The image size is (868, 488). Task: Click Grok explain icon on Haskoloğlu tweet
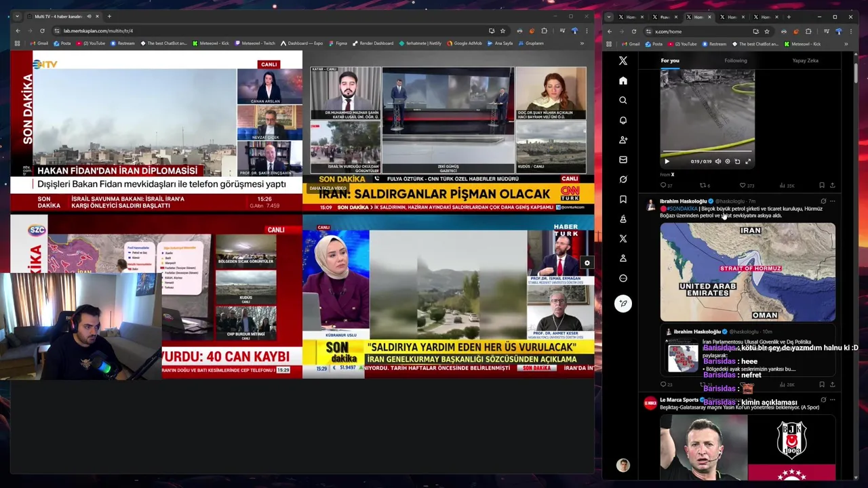click(x=823, y=201)
